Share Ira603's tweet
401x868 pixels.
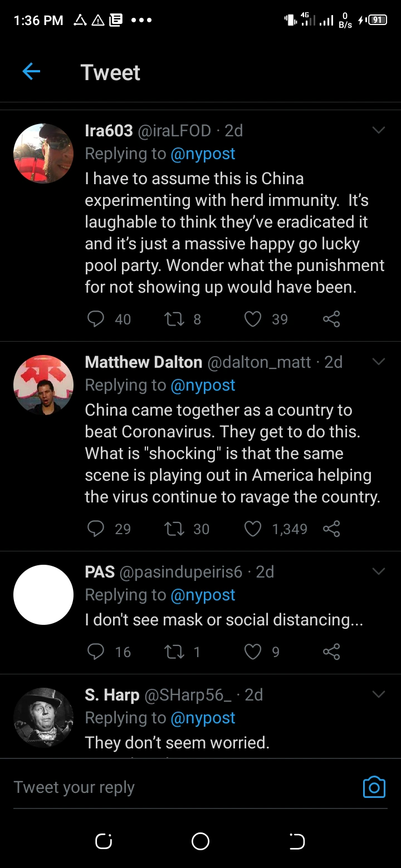pos(331,319)
